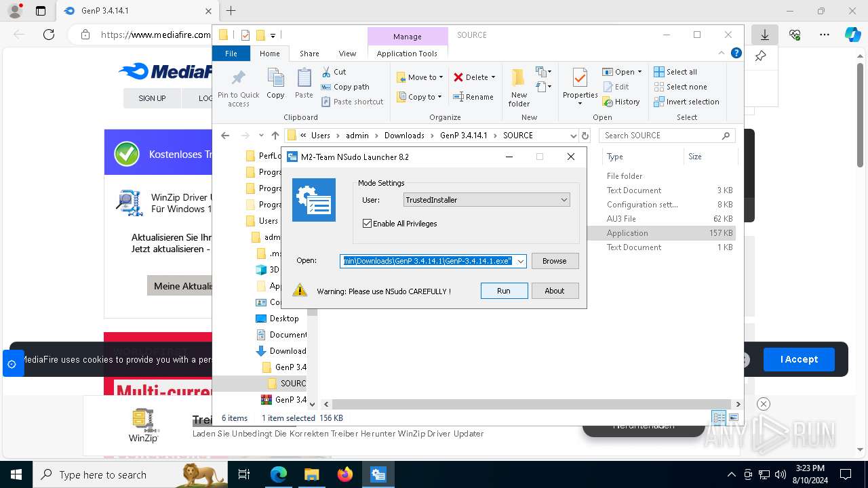Click the Rename command in Organize
868x488 pixels.
click(x=473, y=97)
